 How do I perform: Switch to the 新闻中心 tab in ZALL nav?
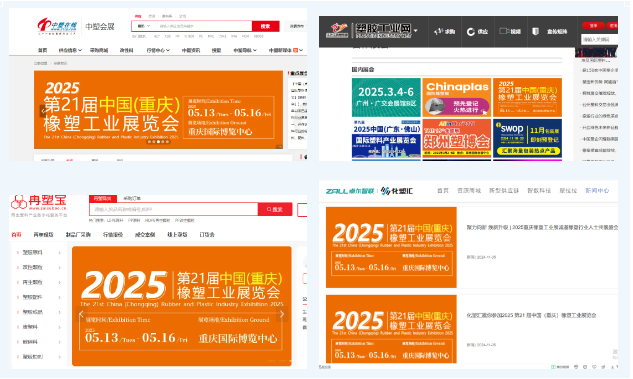coord(597,191)
